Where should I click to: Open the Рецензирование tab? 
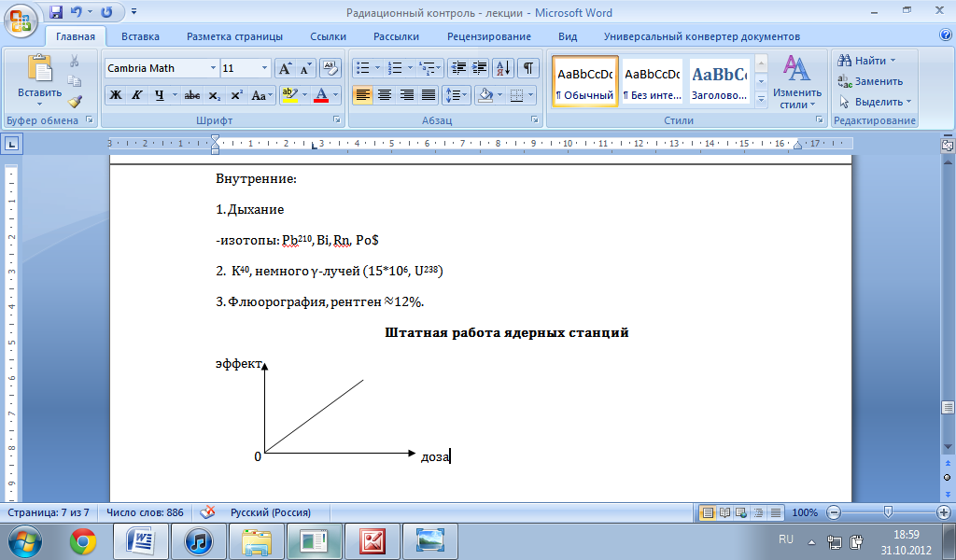pos(489,36)
